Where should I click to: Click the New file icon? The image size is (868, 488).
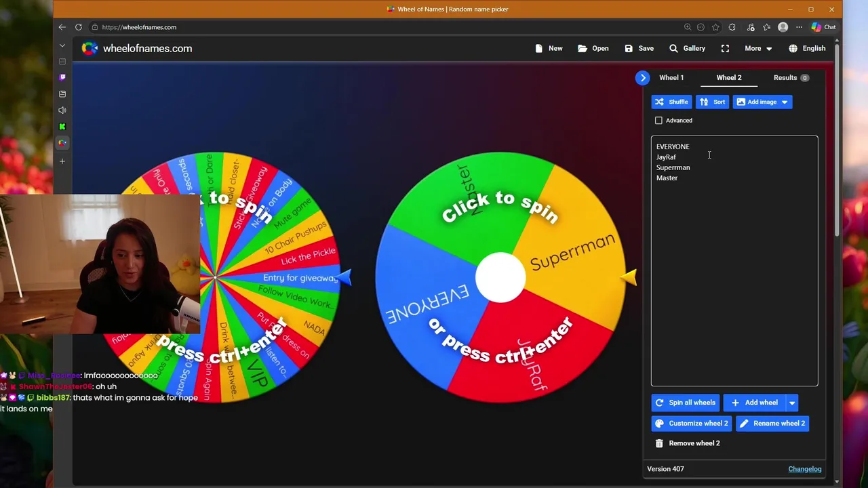(x=539, y=49)
